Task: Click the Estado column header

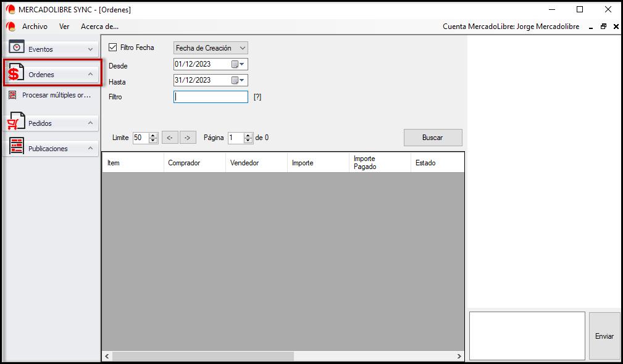Action: (x=437, y=163)
